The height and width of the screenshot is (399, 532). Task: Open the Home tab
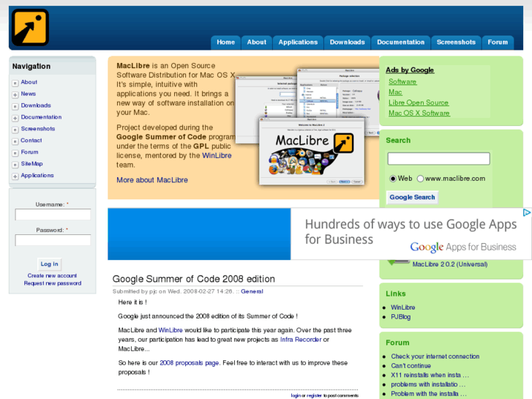[225, 42]
